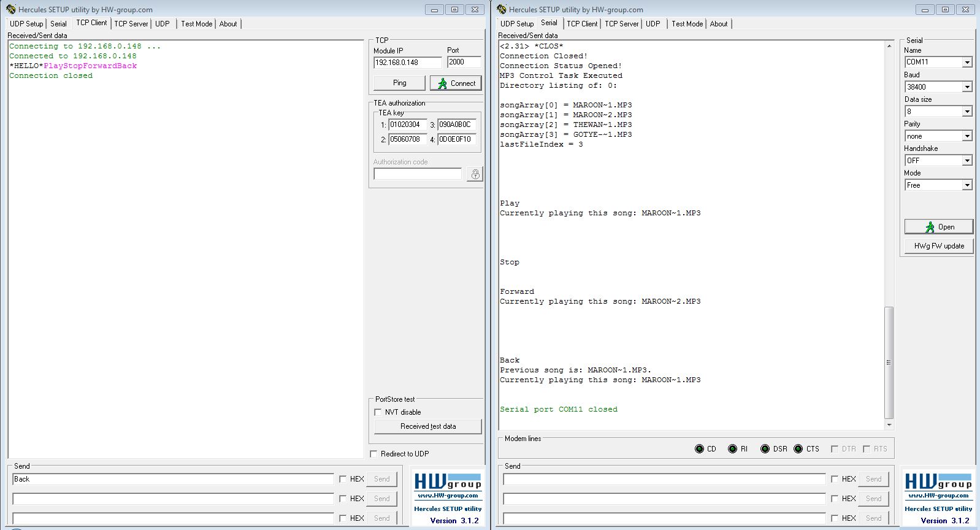The image size is (980, 530).
Task: Click the DSR modem line indicator
Action: click(765, 449)
